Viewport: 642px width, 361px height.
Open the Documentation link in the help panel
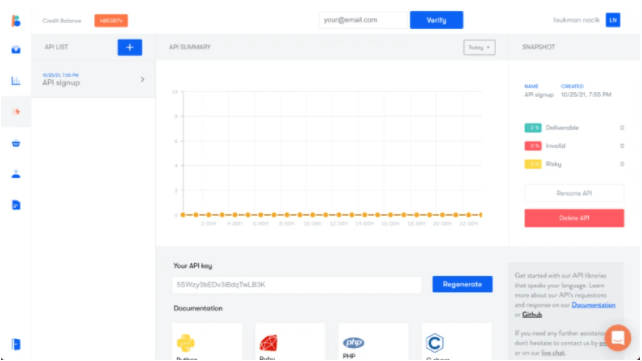[593, 305]
